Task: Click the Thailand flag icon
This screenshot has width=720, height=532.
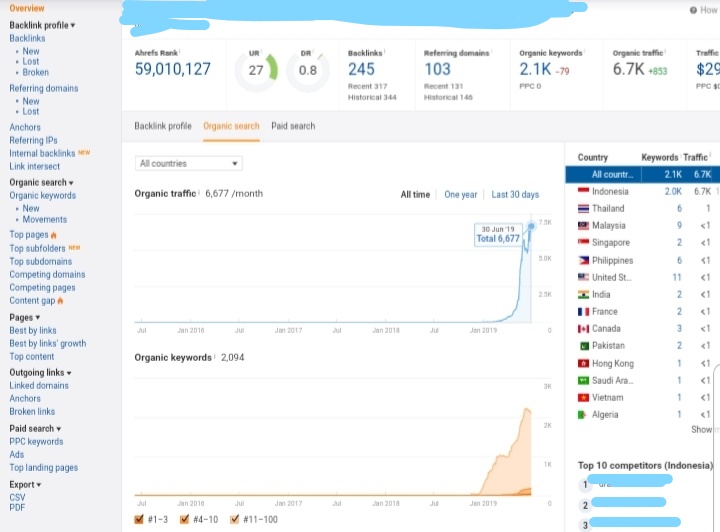Action: point(583,208)
